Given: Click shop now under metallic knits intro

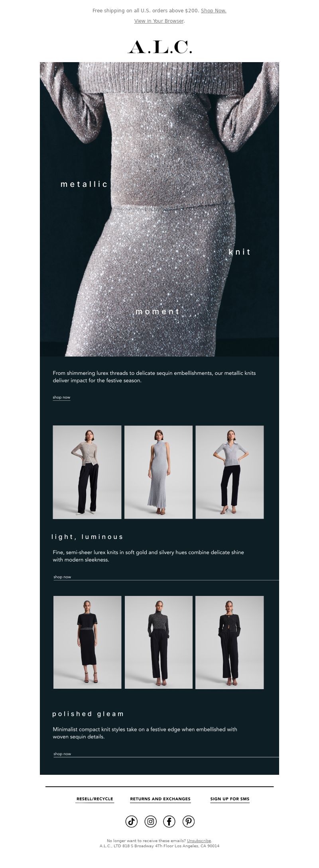Looking at the screenshot, I should pos(61,397).
